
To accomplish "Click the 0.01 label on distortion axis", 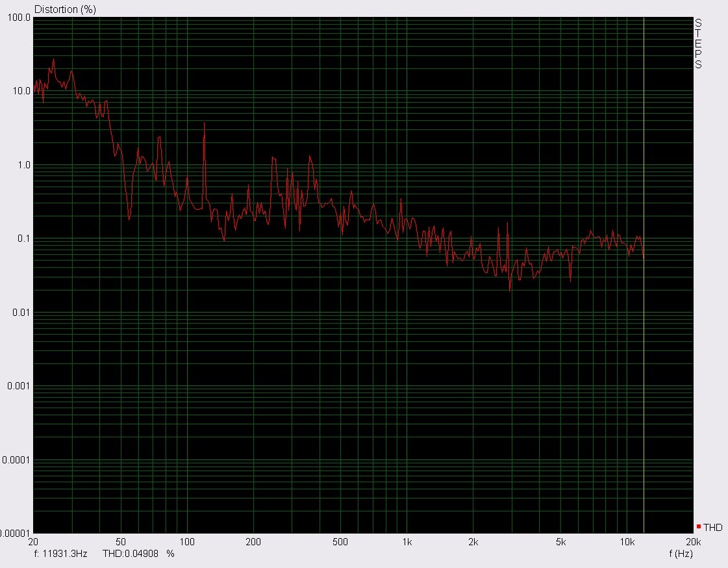I will (x=21, y=313).
